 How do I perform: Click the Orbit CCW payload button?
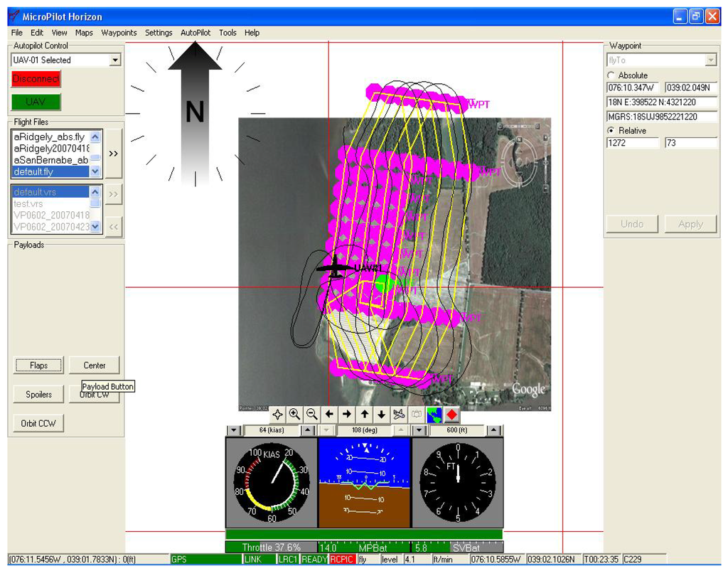tap(38, 424)
